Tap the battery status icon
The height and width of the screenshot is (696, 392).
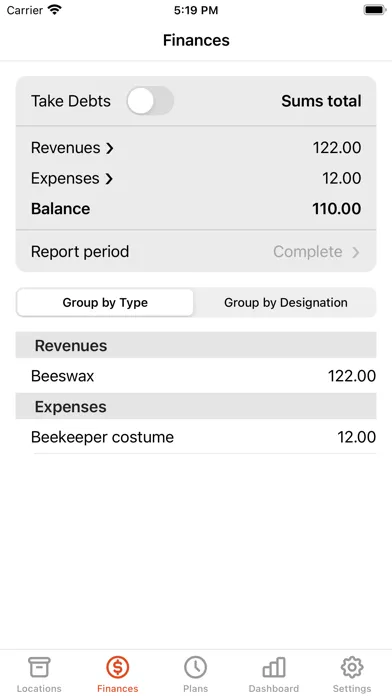375,10
